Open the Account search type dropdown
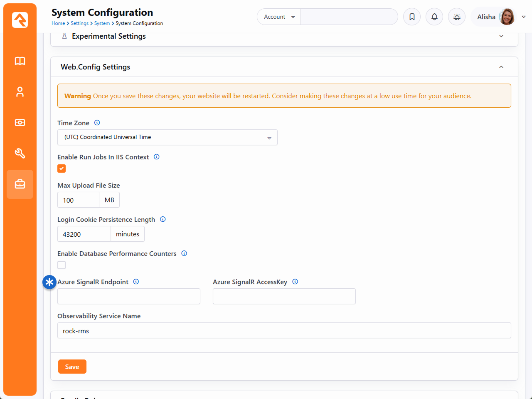 point(279,17)
